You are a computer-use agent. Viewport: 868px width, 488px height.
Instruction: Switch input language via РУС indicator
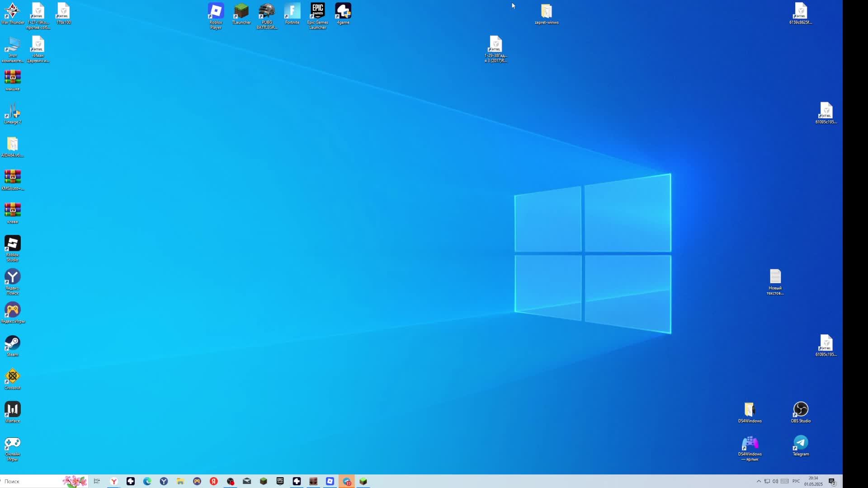[x=796, y=481]
